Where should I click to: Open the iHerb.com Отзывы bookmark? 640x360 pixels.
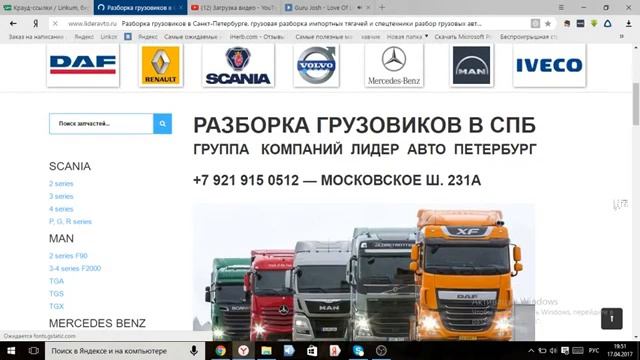tap(257, 37)
